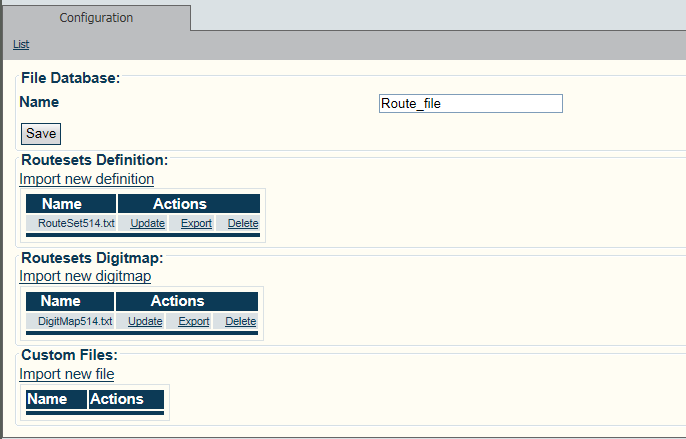Update the DigitMap514.txt digitmap
This screenshot has width=686, height=439.
tap(145, 321)
